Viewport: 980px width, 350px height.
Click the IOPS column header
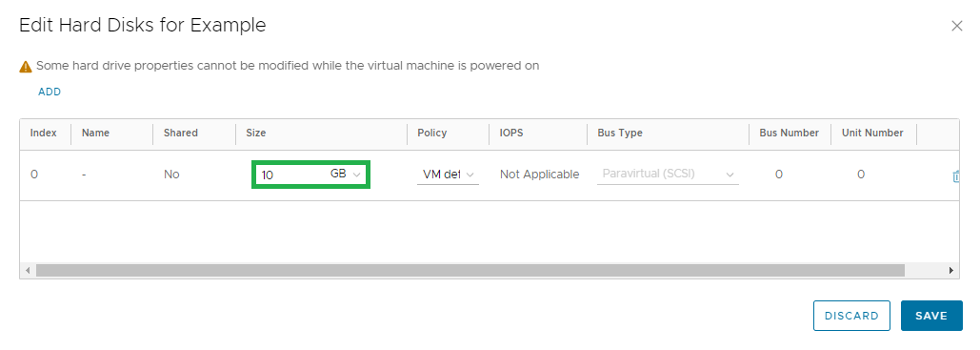pyautogui.click(x=511, y=133)
